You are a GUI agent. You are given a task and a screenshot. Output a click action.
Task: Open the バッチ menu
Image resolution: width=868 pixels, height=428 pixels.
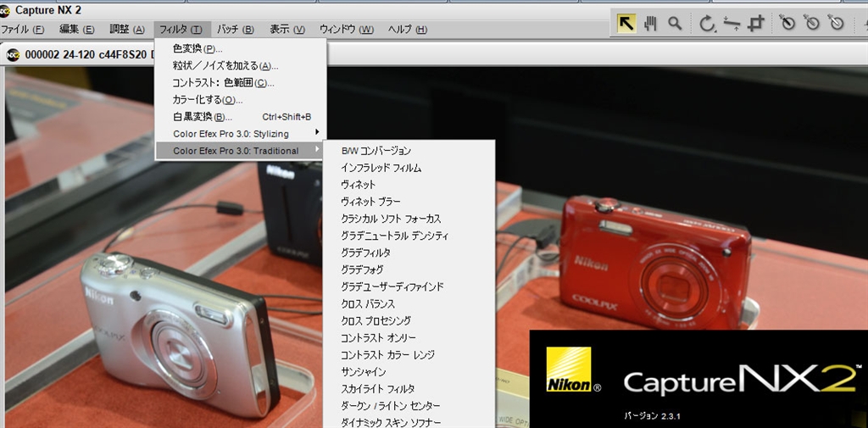point(236,30)
